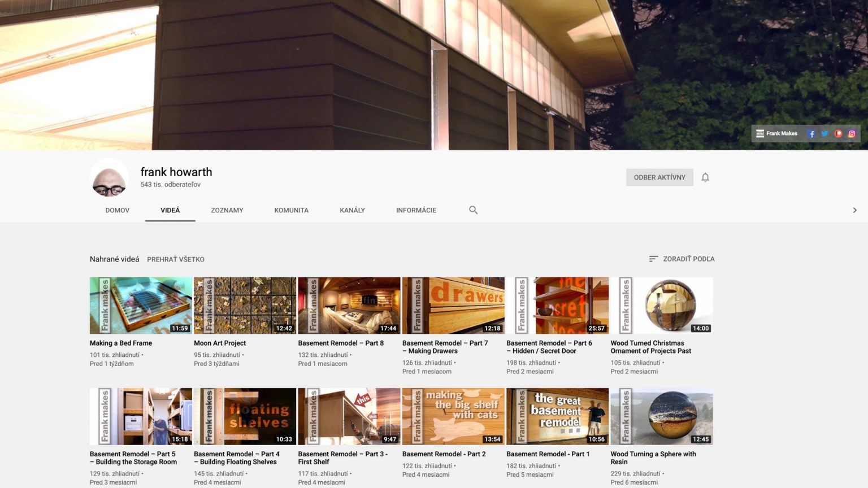Screen dimensions: 868x488
Task: Click Basement Remodel Part 3 title
Action: coord(343,458)
